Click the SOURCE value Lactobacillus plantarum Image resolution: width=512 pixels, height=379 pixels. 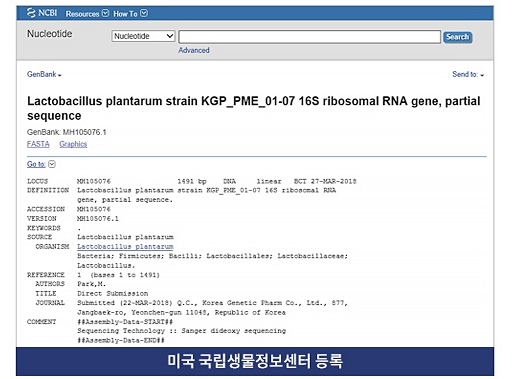pos(125,237)
